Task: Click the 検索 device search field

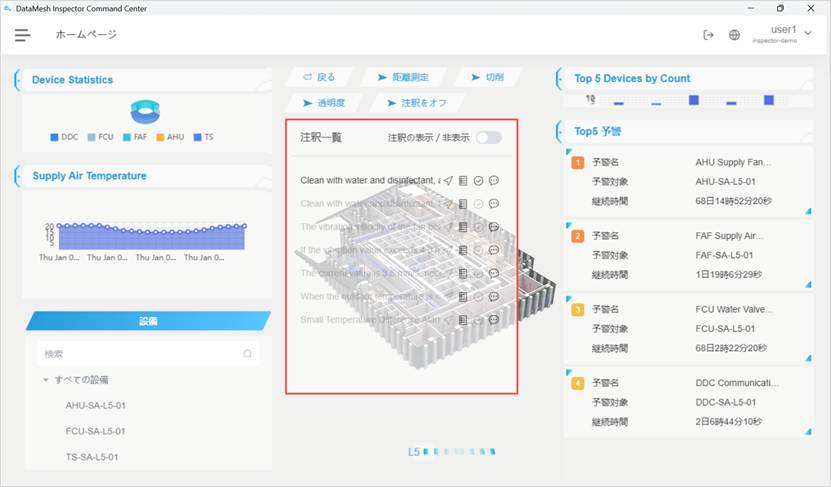Action: (x=140, y=353)
